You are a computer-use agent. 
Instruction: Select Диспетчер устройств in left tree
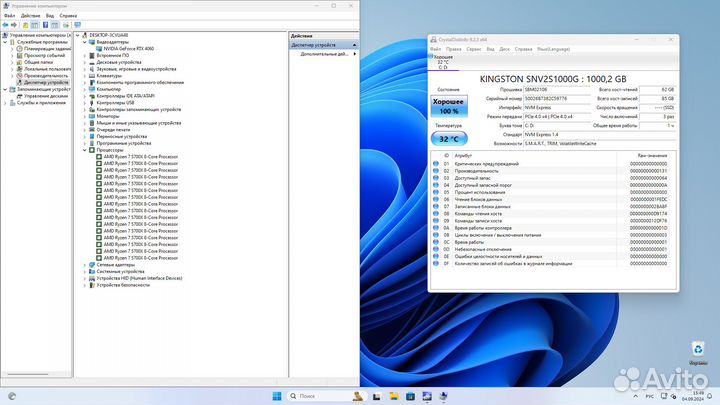point(46,82)
